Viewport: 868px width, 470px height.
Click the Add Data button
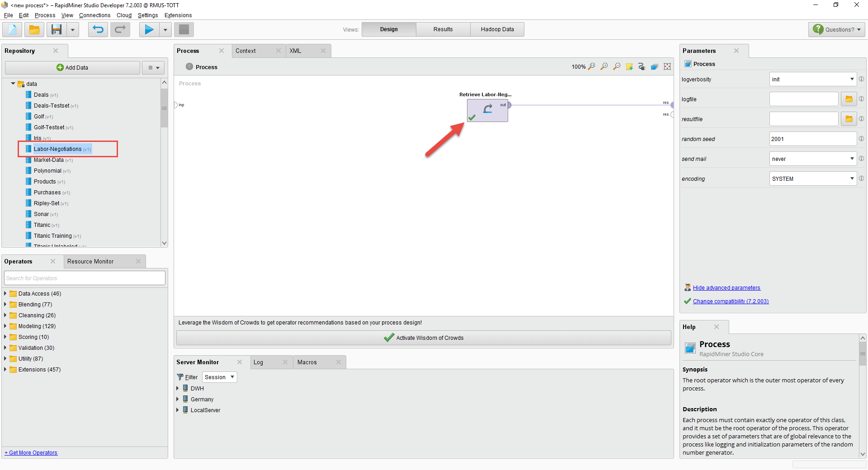pyautogui.click(x=72, y=67)
